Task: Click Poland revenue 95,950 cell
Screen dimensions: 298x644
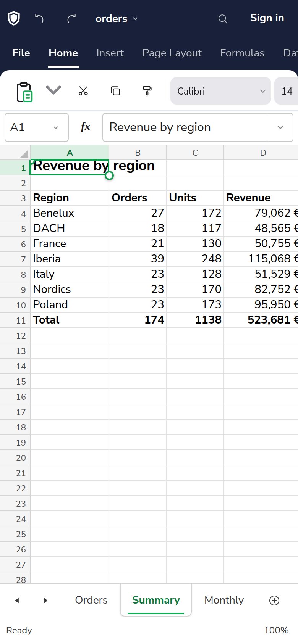Action: coord(261,305)
